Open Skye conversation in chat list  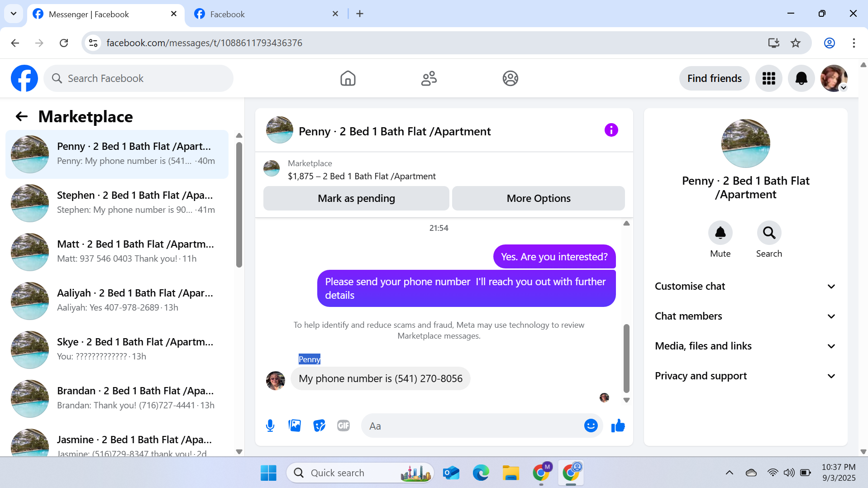point(117,349)
